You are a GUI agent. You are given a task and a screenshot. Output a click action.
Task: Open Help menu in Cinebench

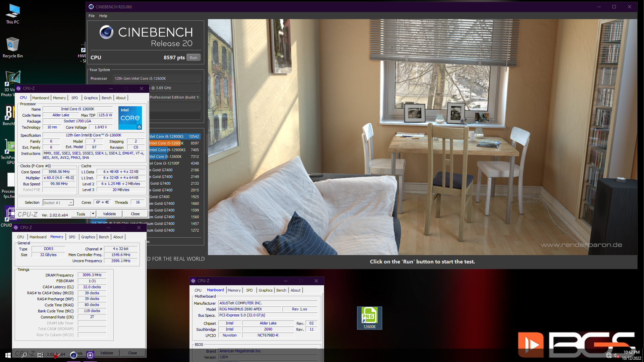coord(103,16)
